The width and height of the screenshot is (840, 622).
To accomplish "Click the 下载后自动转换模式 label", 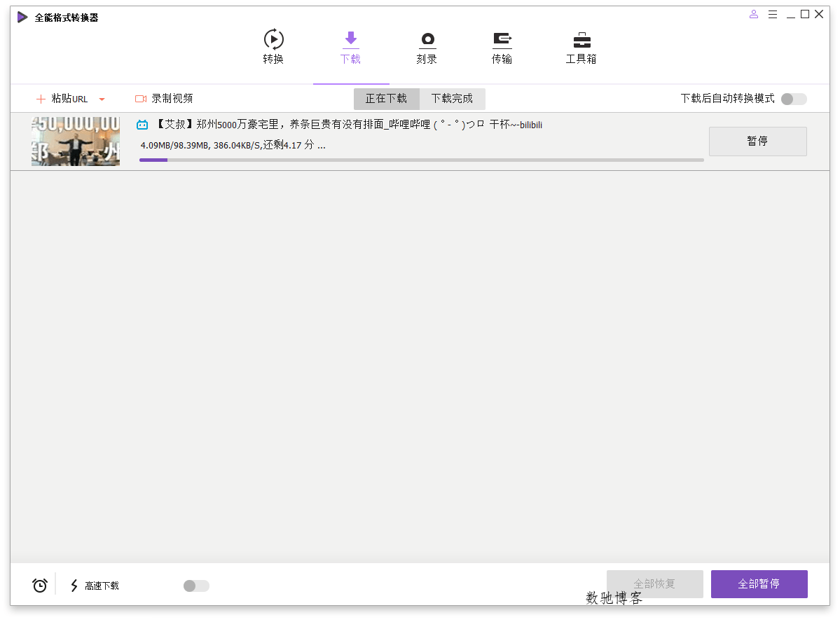I will coord(727,99).
